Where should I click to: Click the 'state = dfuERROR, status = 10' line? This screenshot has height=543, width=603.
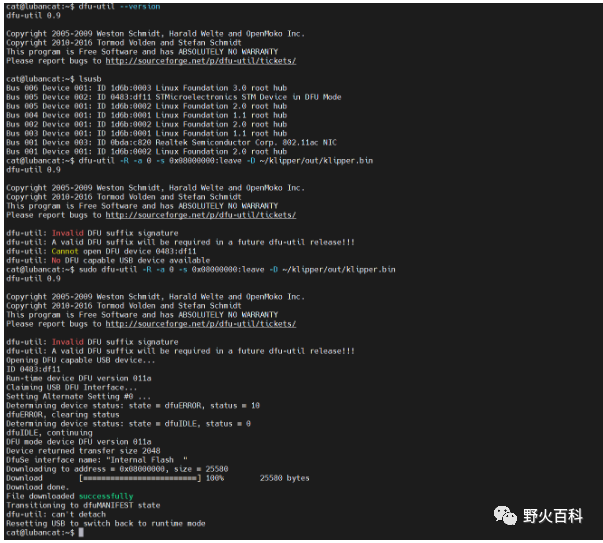(x=133, y=405)
